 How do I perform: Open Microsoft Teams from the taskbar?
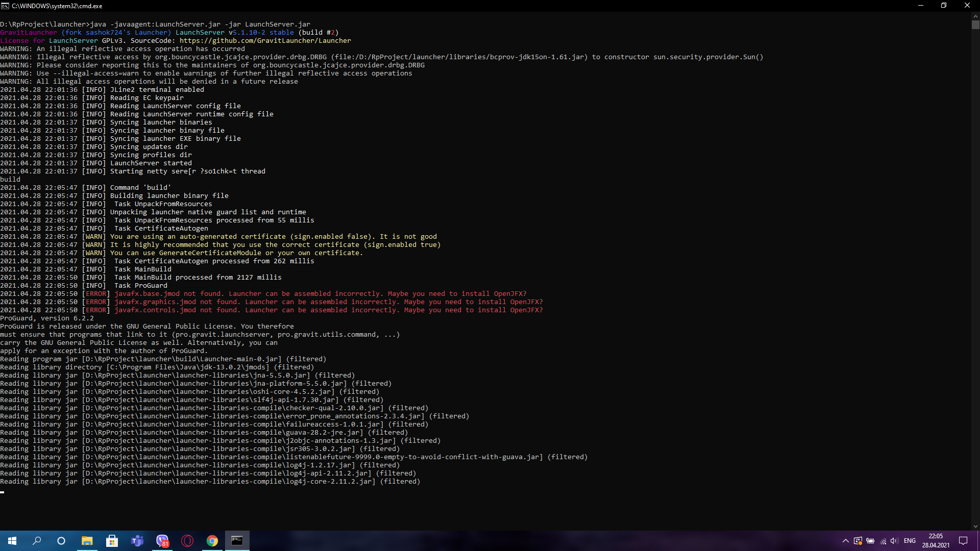[x=137, y=540]
